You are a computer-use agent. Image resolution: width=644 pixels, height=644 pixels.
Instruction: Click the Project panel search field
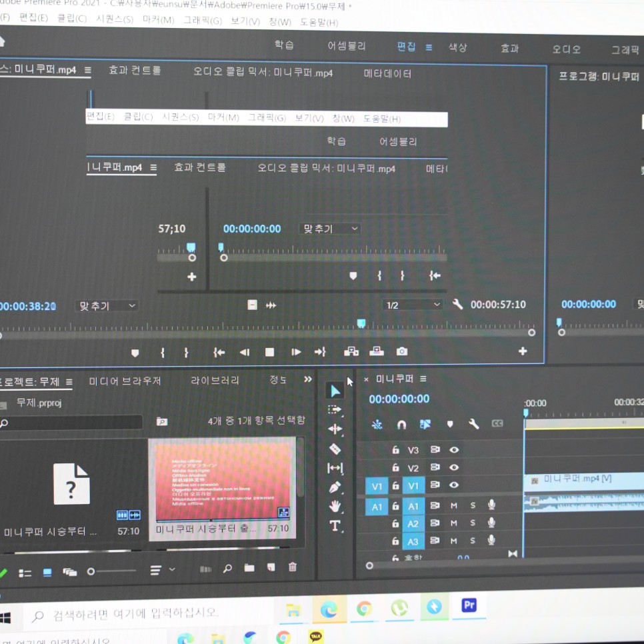[x=71, y=422]
